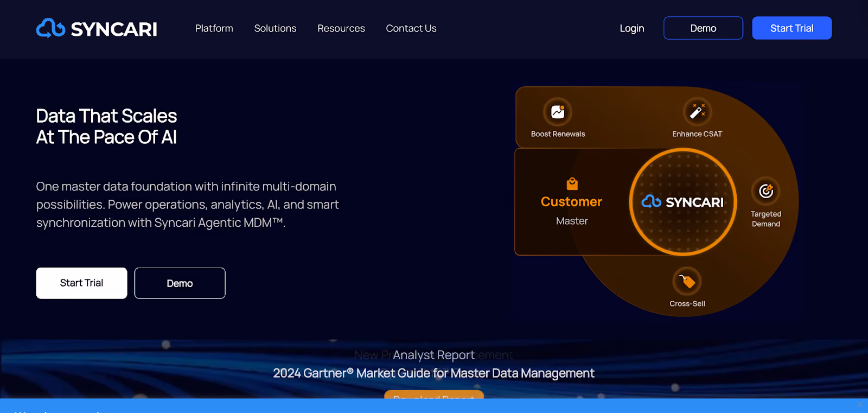
Task: Open the Platform menu
Action: 214,28
